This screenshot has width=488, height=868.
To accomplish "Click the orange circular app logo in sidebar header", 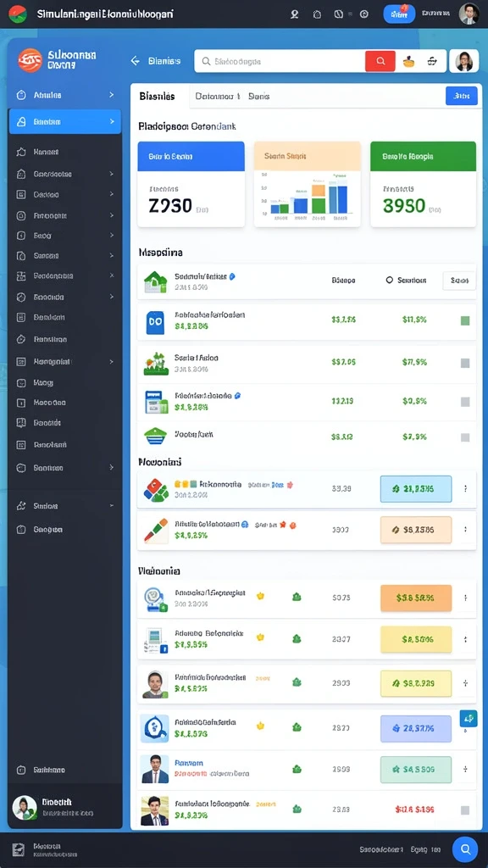I will coord(30,60).
